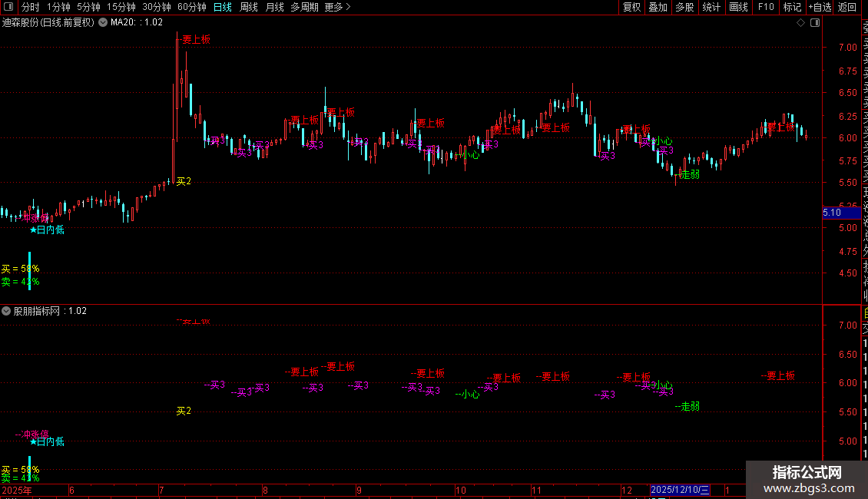Click the MA20 indicator value label

pyautogui.click(x=136, y=23)
